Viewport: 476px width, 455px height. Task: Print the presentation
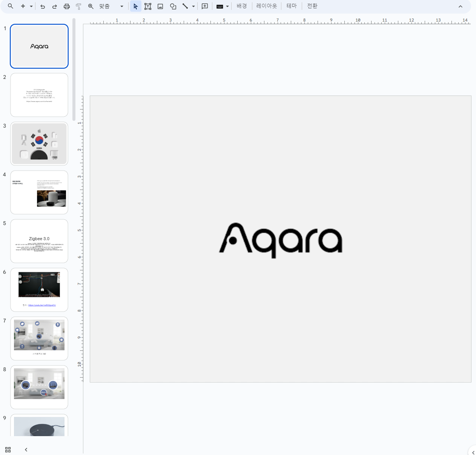pyautogui.click(x=67, y=6)
